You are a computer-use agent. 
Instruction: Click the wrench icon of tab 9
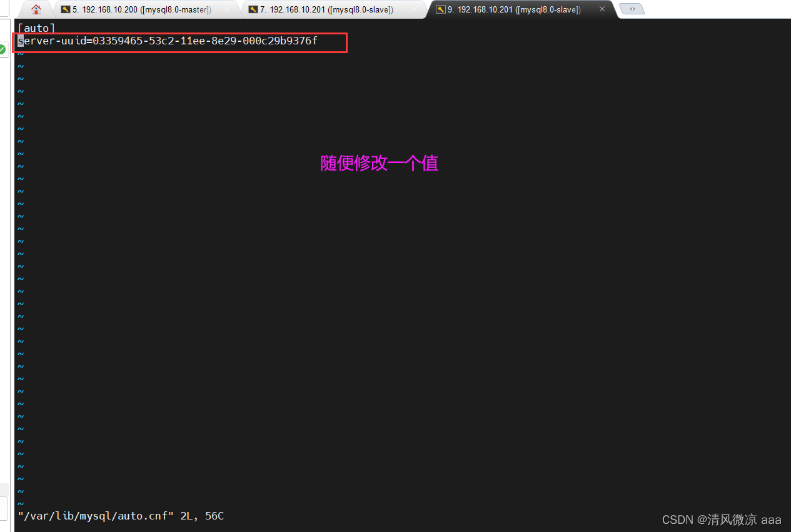point(440,9)
